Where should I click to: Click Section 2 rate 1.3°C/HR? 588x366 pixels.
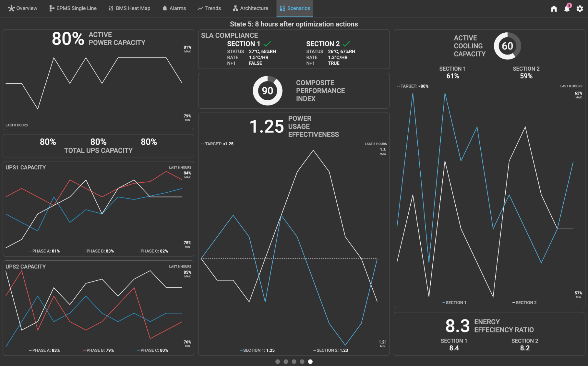click(338, 57)
